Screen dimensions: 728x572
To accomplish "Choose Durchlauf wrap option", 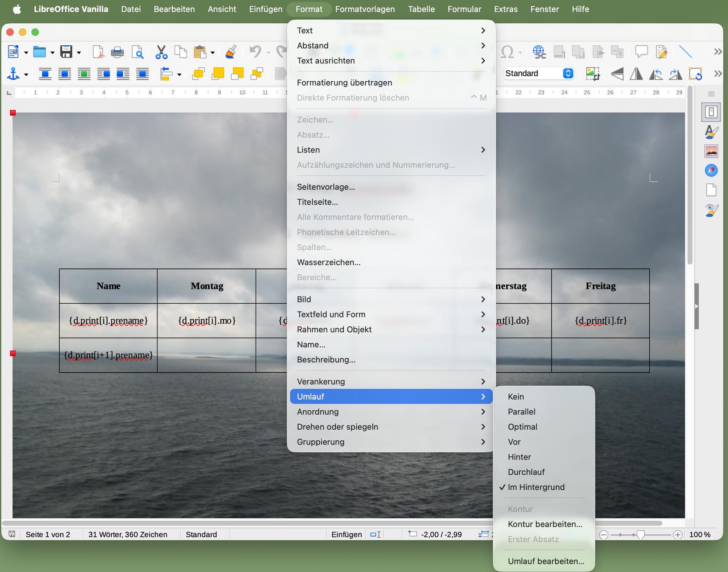I will [x=526, y=472].
